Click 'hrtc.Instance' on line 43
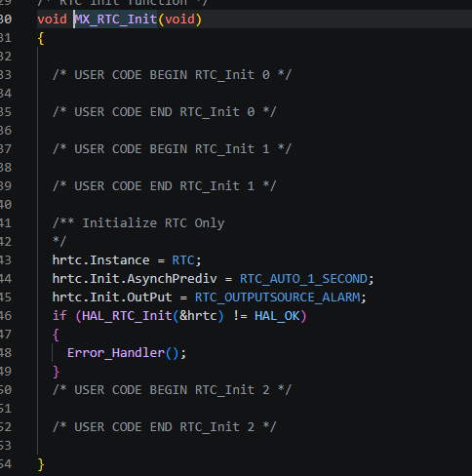472x476 pixels. click(x=101, y=260)
